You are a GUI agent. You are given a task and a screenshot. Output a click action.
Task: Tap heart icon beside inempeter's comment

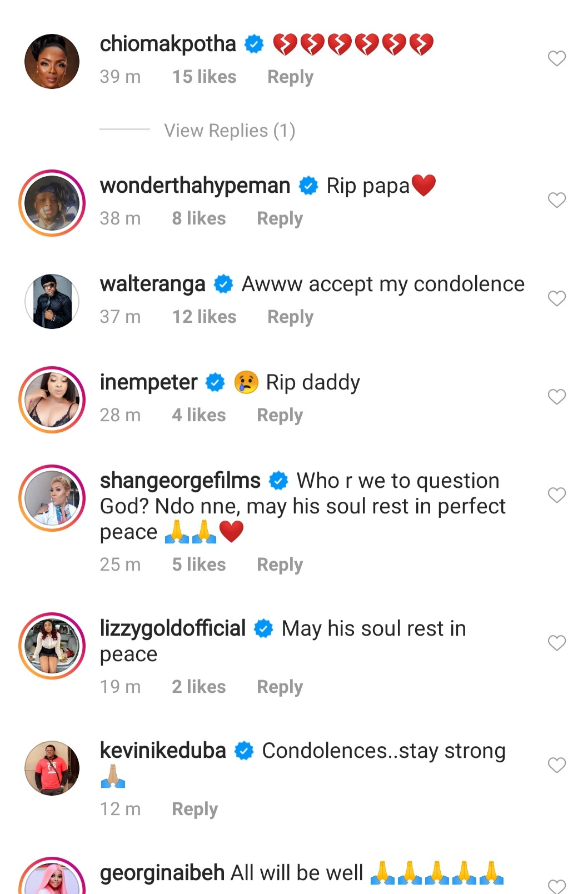556,397
